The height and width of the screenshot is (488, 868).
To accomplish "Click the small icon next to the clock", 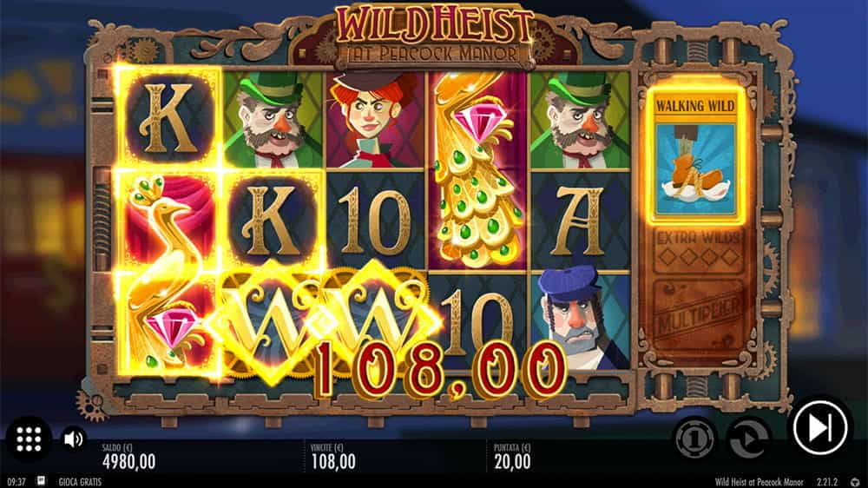I will tap(41, 481).
